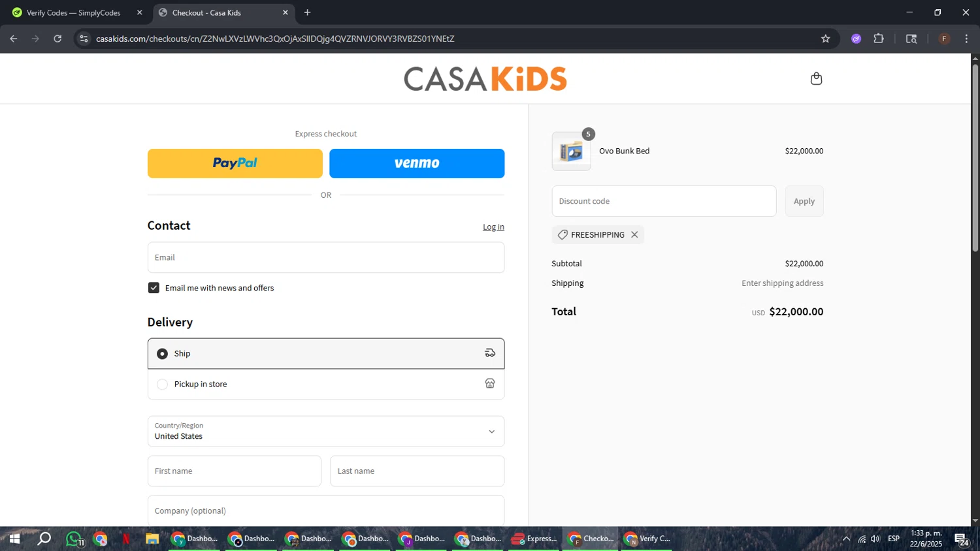Open the tab search side panel icon
The width and height of the screenshot is (980, 551).
(911, 39)
